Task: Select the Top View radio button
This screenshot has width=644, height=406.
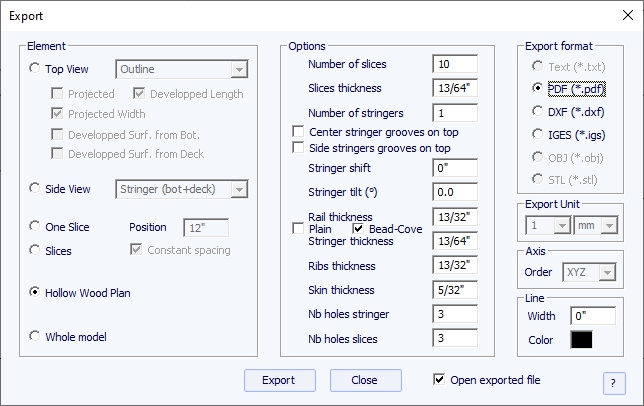Action: coord(34,68)
